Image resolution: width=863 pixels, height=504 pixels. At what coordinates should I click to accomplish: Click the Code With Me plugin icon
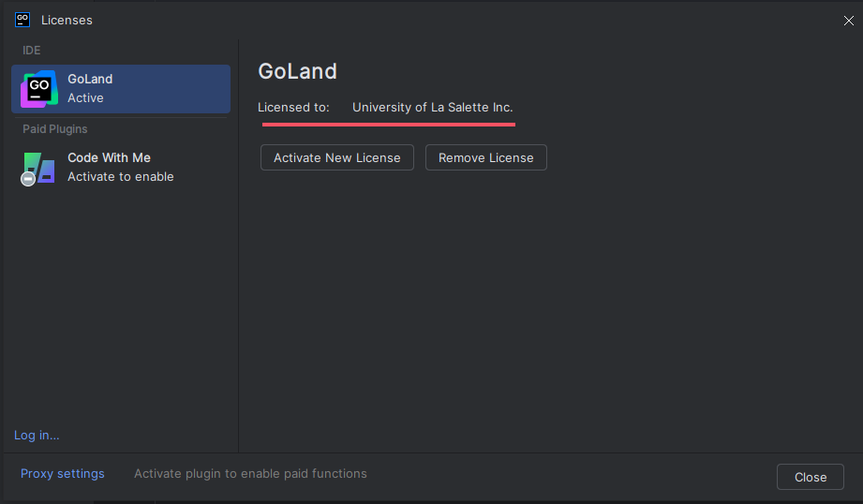point(38,169)
